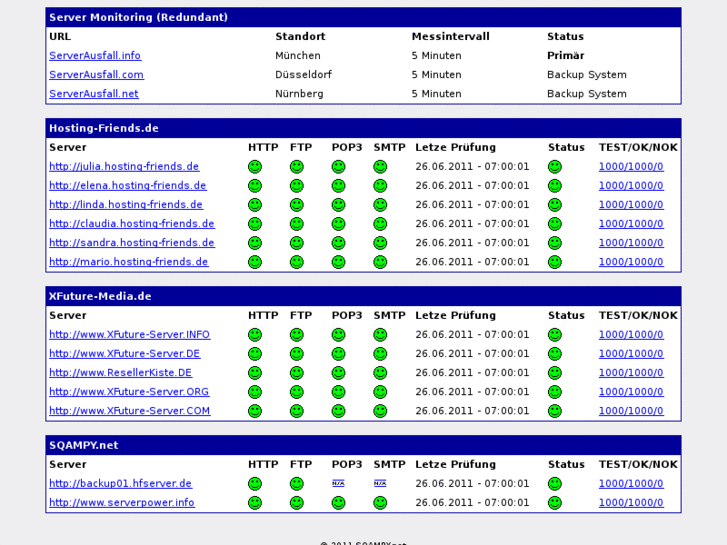The image size is (727, 545).
Task: Click Status smiley for XFuture-Server.ORG
Action: tap(555, 391)
